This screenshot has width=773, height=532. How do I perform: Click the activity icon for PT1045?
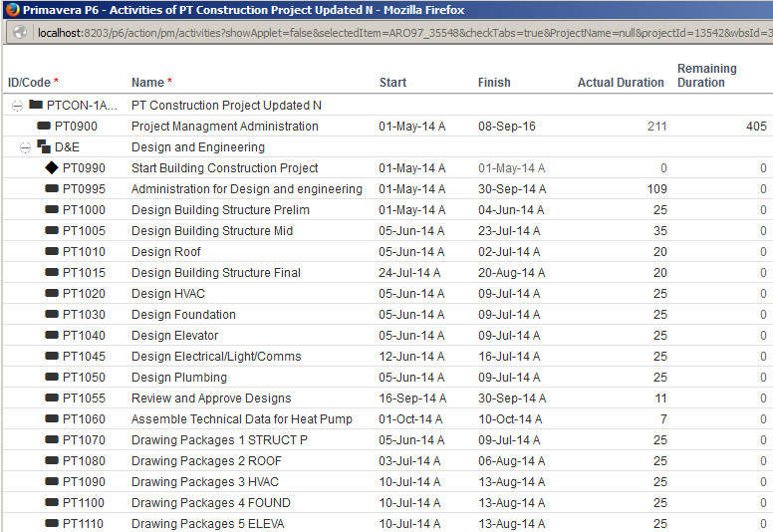(x=52, y=356)
